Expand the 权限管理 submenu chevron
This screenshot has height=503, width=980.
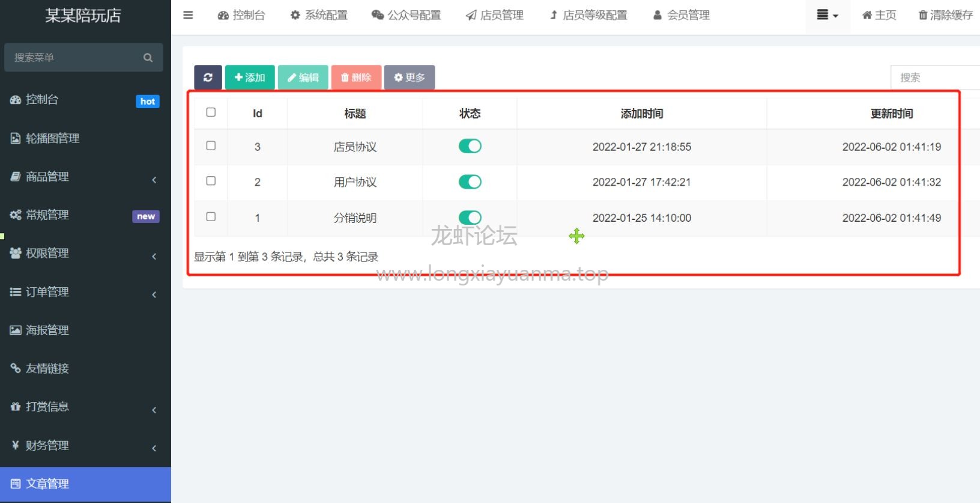tap(154, 257)
